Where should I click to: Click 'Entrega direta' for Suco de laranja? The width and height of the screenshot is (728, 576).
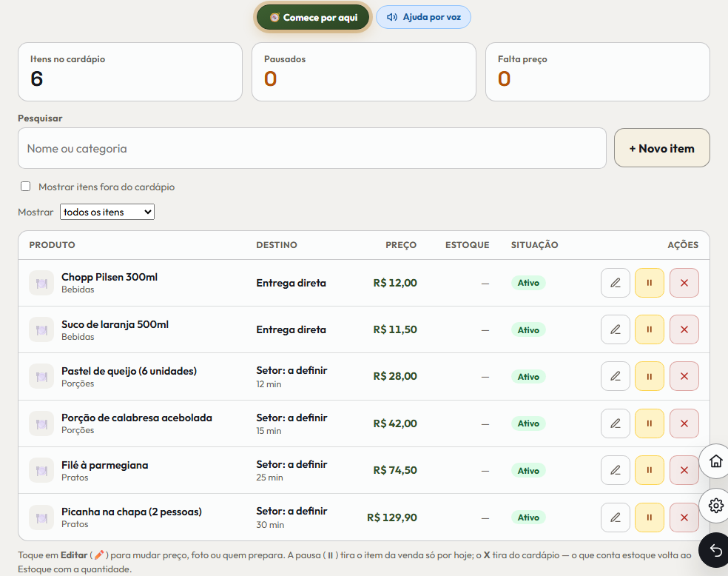coord(291,329)
